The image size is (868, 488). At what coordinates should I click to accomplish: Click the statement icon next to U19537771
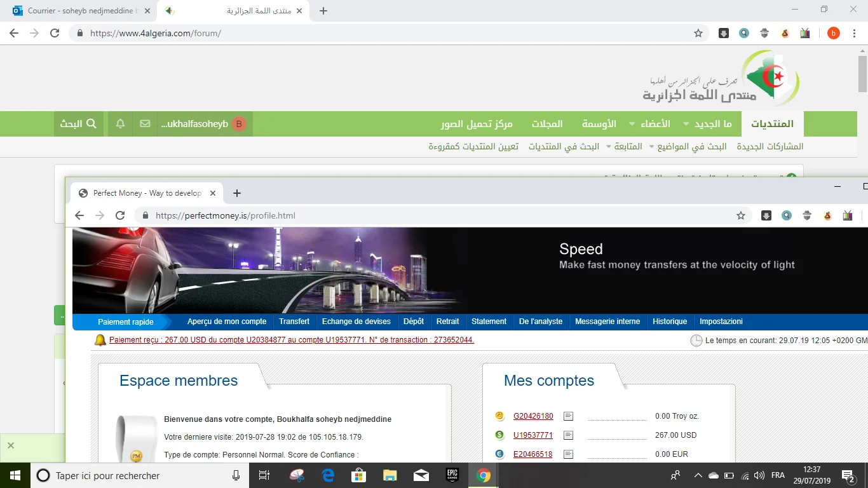(x=568, y=435)
